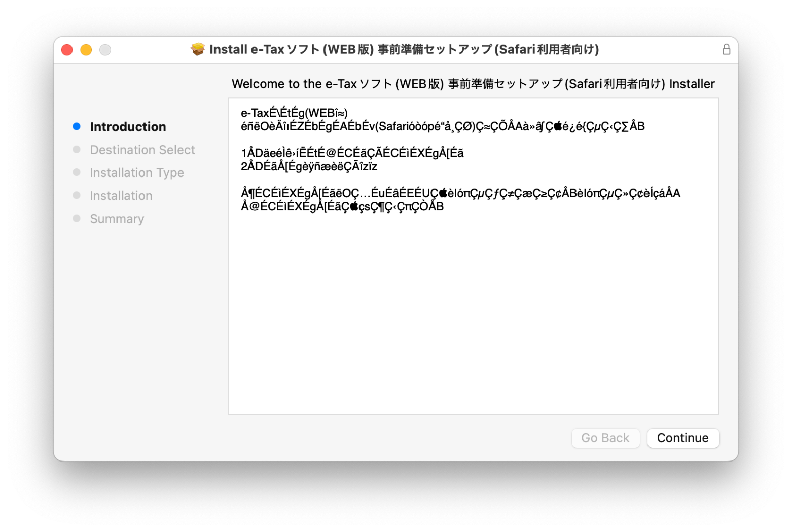The image size is (792, 532).
Task: Click the Go Back button
Action: 605,438
